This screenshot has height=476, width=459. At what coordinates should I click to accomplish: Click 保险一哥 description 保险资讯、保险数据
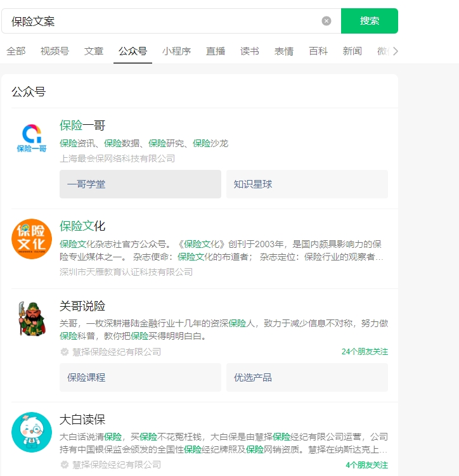coord(144,143)
